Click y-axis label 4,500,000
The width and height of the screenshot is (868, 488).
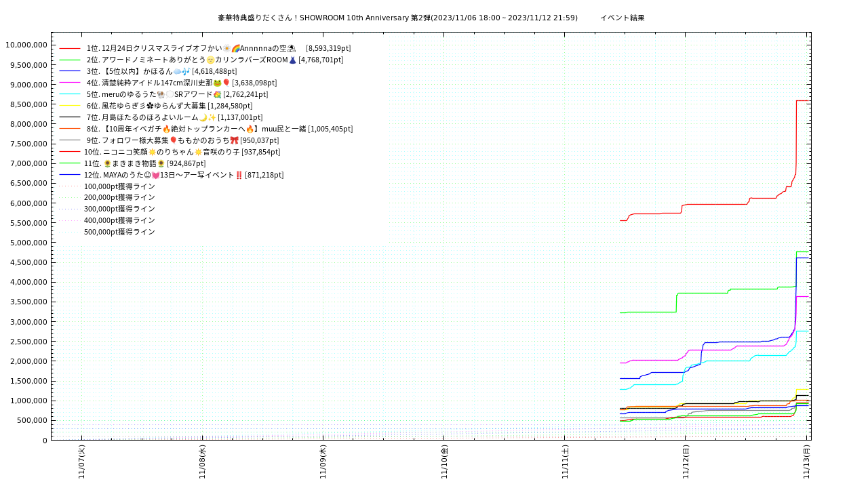coord(28,262)
